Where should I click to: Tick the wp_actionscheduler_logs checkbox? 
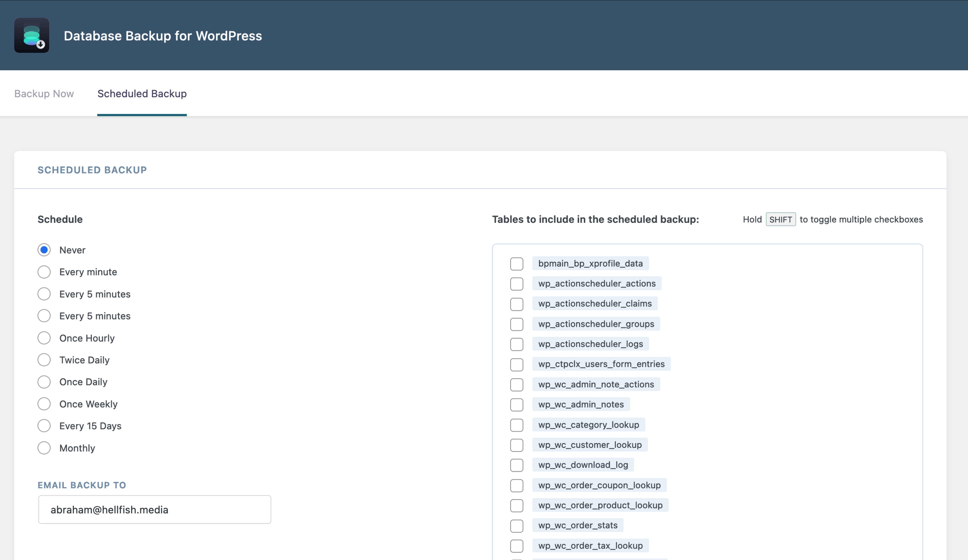click(x=517, y=344)
